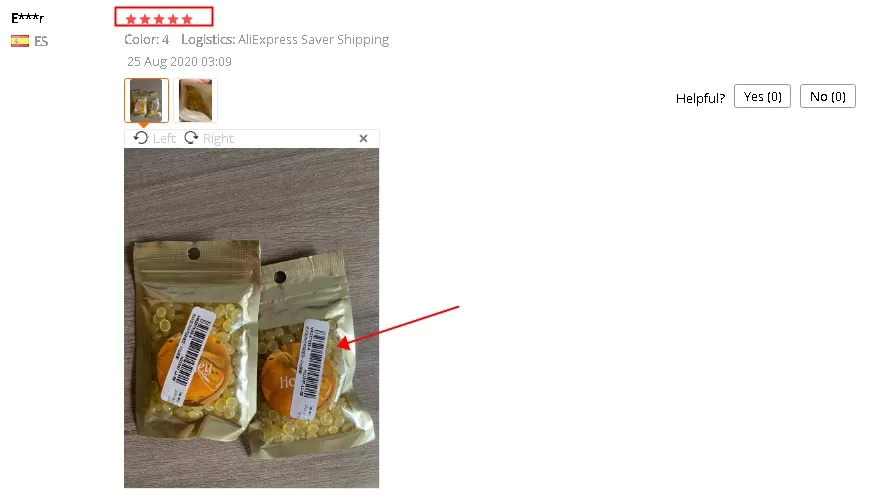Click the AliExpress Saver Shipping text
Screen dimensions: 872x498
point(314,40)
